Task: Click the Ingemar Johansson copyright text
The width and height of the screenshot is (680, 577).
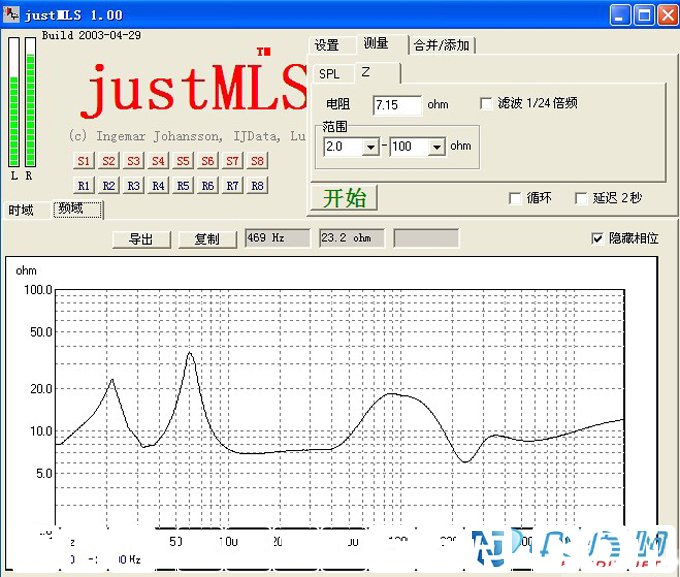Action: [x=186, y=136]
